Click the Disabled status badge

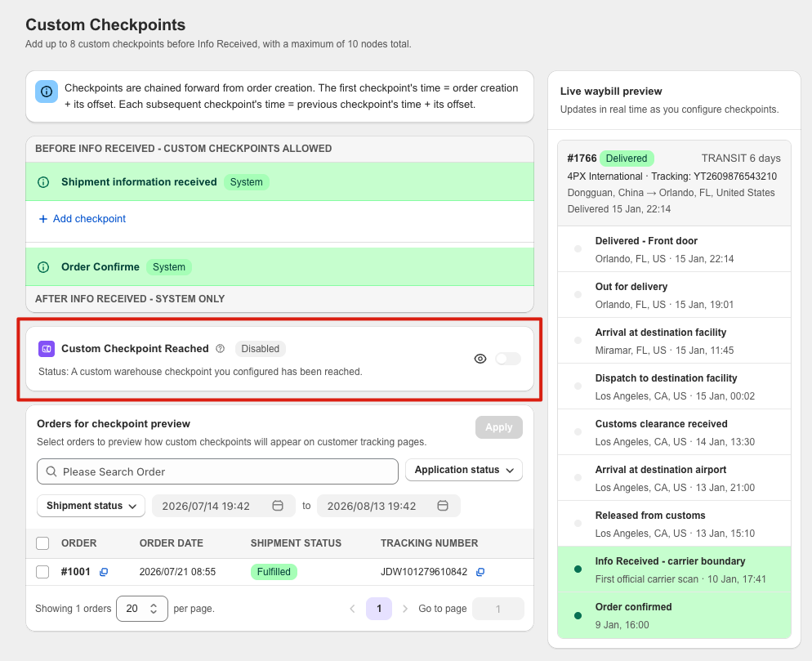[260, 349]
